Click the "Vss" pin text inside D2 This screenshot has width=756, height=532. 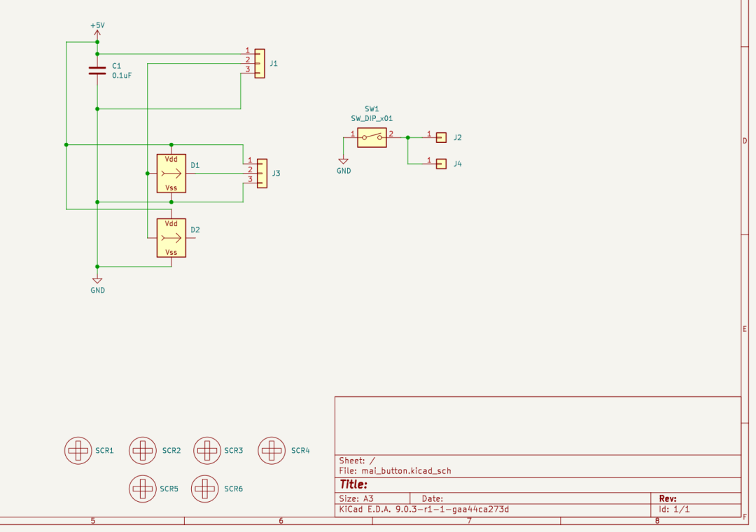coord(171,252)
